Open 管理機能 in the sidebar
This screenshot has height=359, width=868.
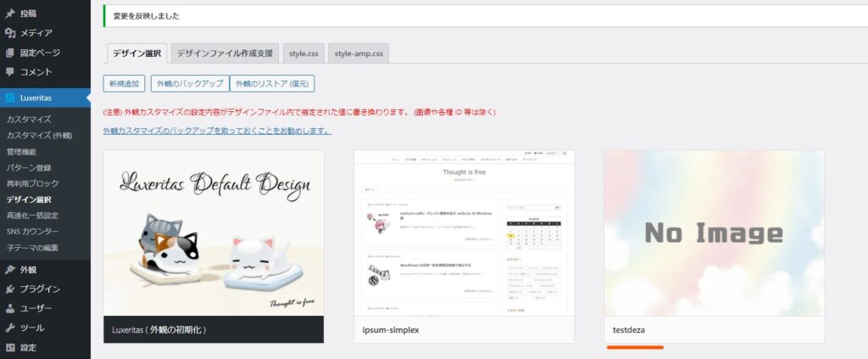click(21, 151)
